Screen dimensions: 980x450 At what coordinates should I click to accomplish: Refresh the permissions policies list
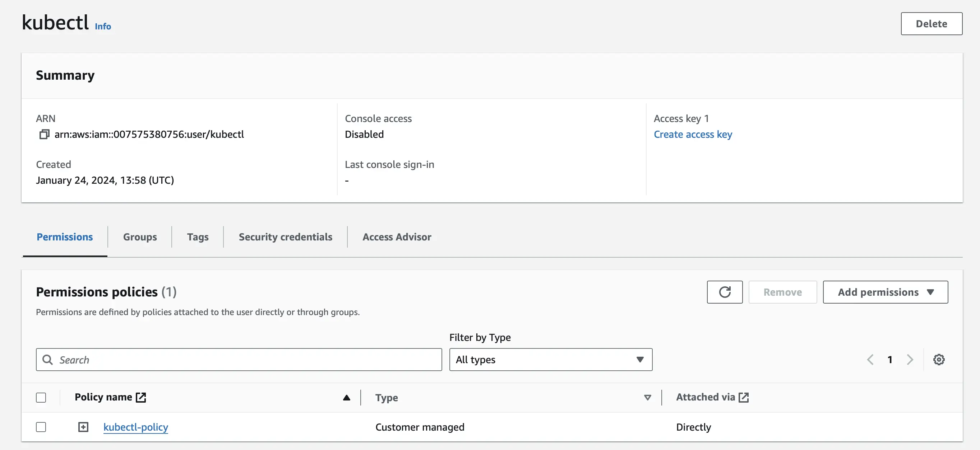pos(724,292)
